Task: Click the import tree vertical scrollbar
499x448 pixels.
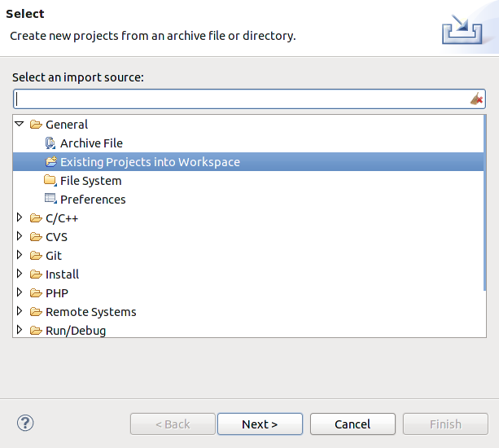Action: (x=484, y=203)
